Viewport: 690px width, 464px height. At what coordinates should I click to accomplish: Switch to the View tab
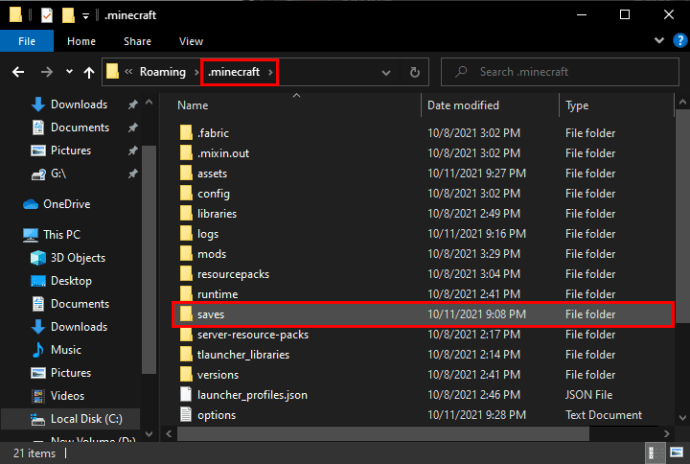click(x=191, y=41)
